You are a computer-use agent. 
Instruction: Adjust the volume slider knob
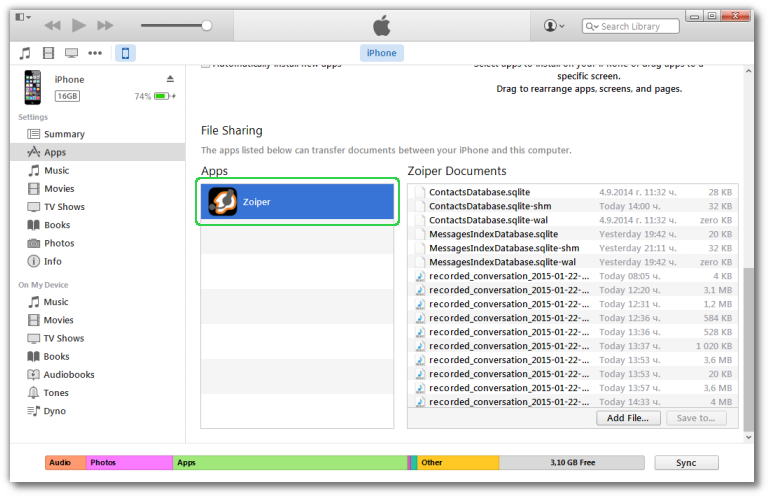(206, 25)
